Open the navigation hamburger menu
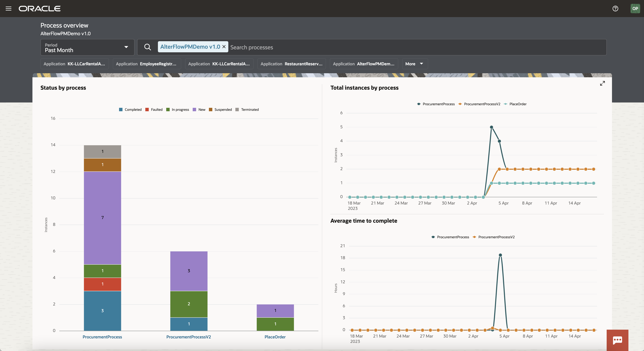The height and width of the screenshot is (351, 644). click(x=8, y=8)
